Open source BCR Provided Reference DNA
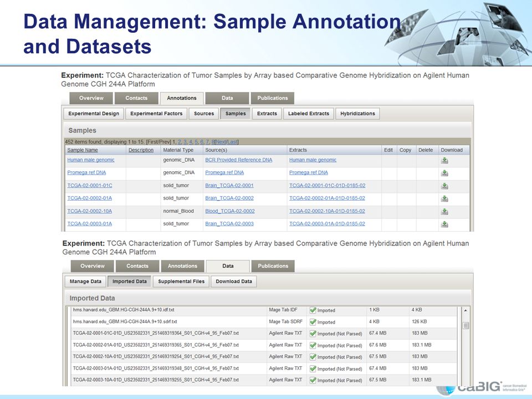Screen dimensions: 532x399 pyautogui.click(x=238, y=160)
